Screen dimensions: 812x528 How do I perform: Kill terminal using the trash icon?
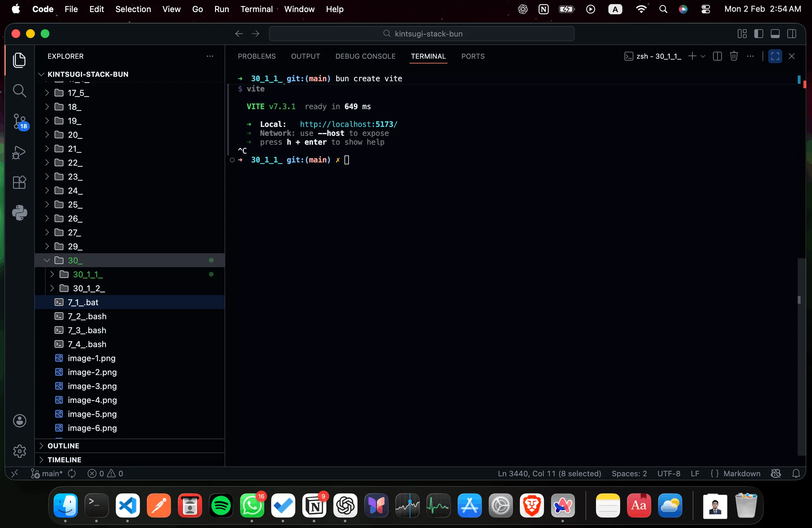pyautogui.click(x=734, y=56)
